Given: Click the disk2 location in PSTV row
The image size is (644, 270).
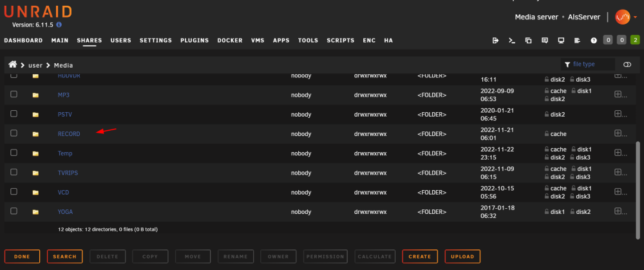Looking at the screenshot, I should point(555,114).
